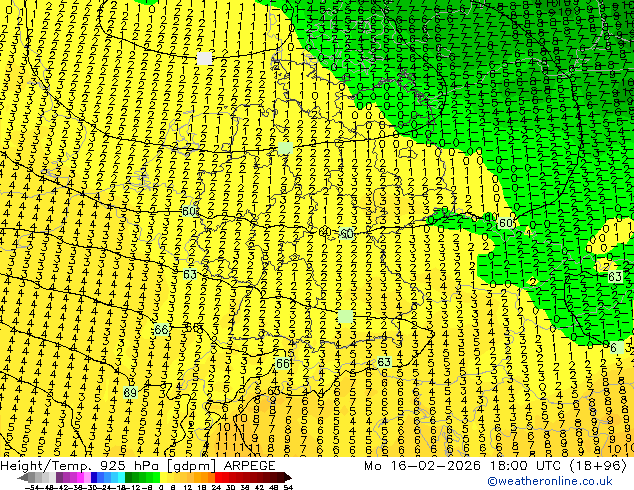Click the gray left arrow of the legend
The height and width of the screenshot is (490, 634).
point(22,477)
